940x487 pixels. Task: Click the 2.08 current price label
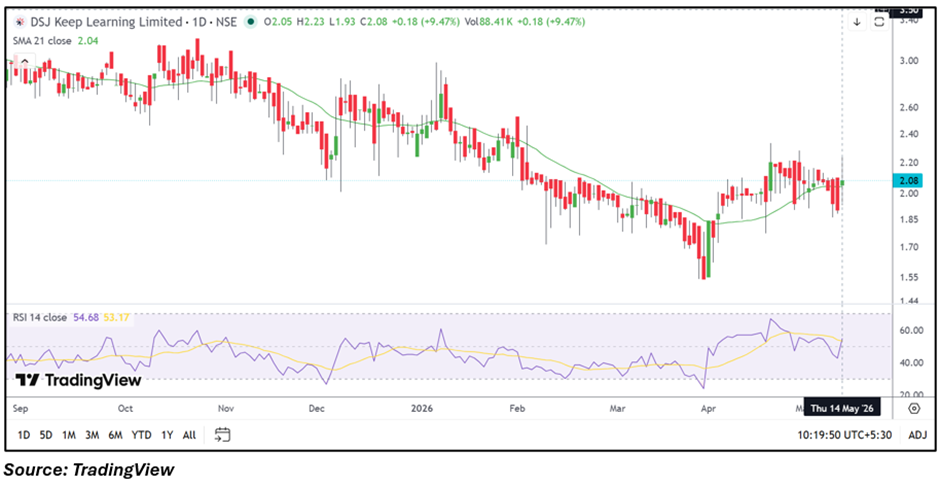click(905, 181)
